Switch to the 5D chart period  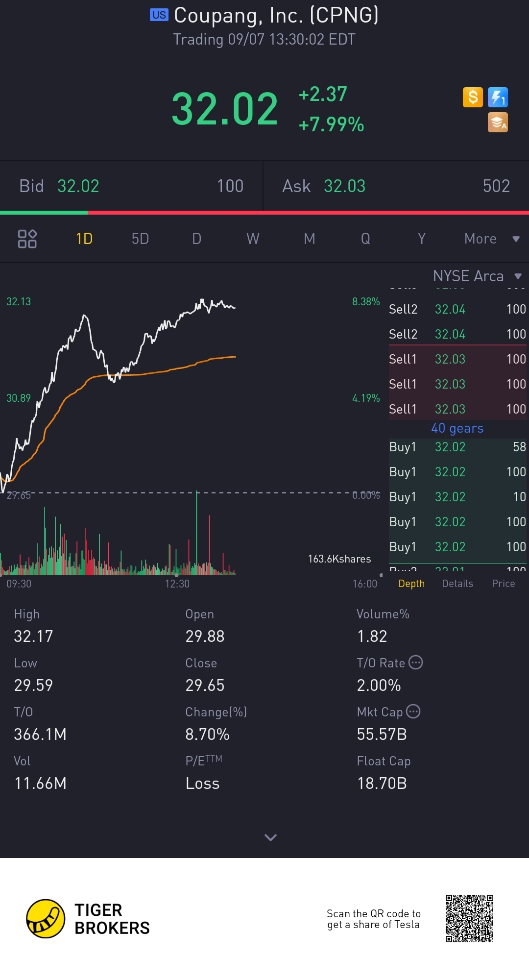tap(140, 239)
